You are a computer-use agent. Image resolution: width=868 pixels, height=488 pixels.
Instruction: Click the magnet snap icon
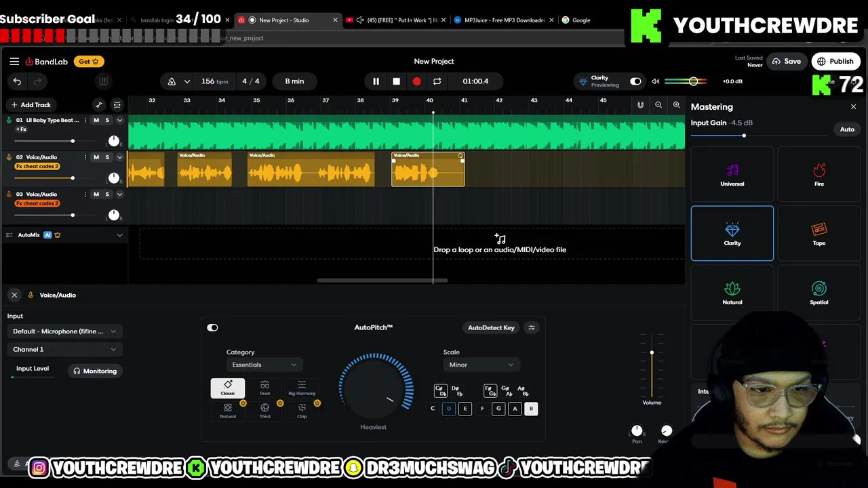[640, 104]
